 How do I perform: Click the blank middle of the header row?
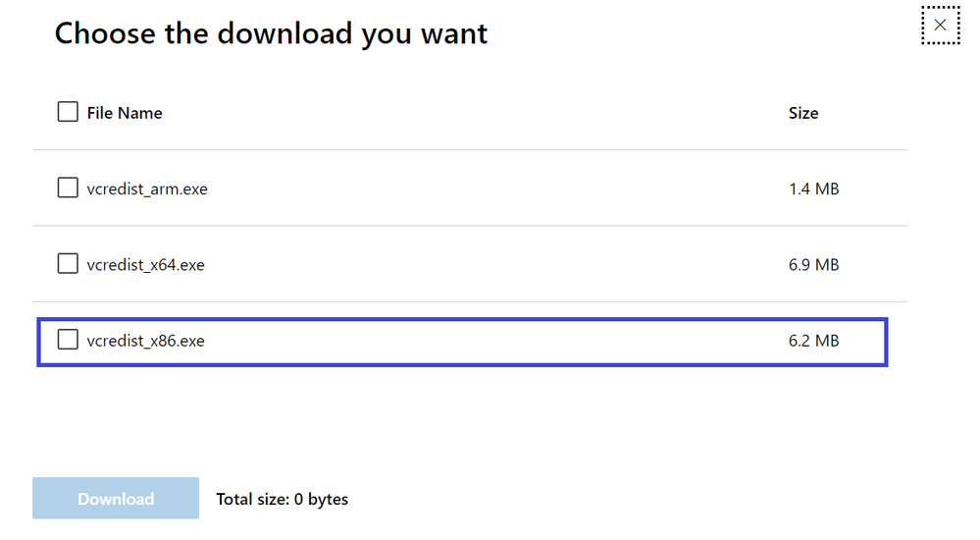pyautogui.click(x=471, y=113)
